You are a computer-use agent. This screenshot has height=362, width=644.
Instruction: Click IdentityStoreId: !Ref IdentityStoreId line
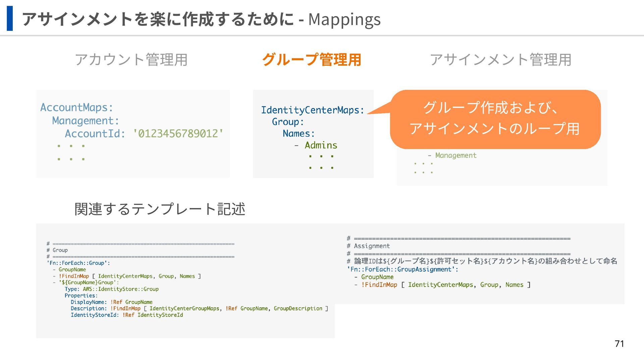pyautogui.click(x=126, y=315)
